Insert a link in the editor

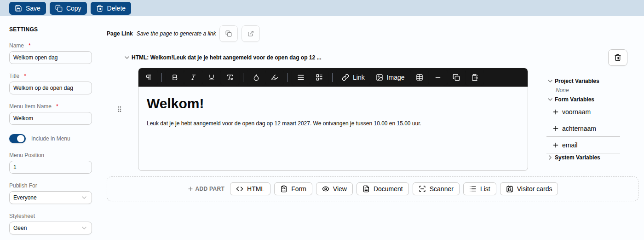pos(353,77)
